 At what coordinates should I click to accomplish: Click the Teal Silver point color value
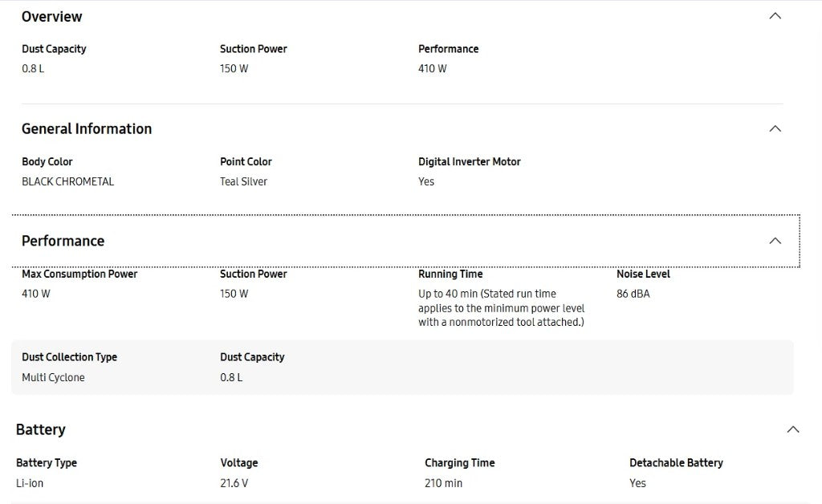coord(243,181)
